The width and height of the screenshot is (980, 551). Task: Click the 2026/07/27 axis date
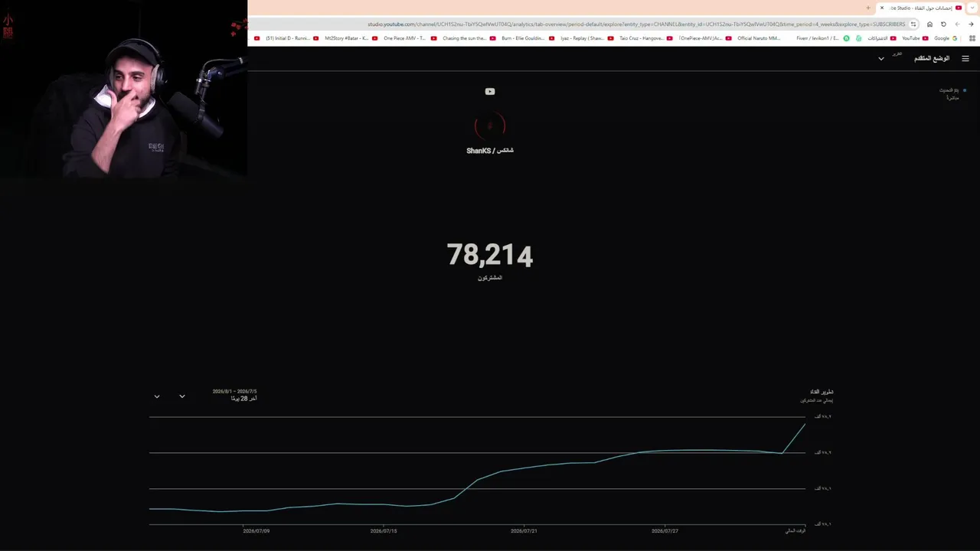[x=665, y=530]
